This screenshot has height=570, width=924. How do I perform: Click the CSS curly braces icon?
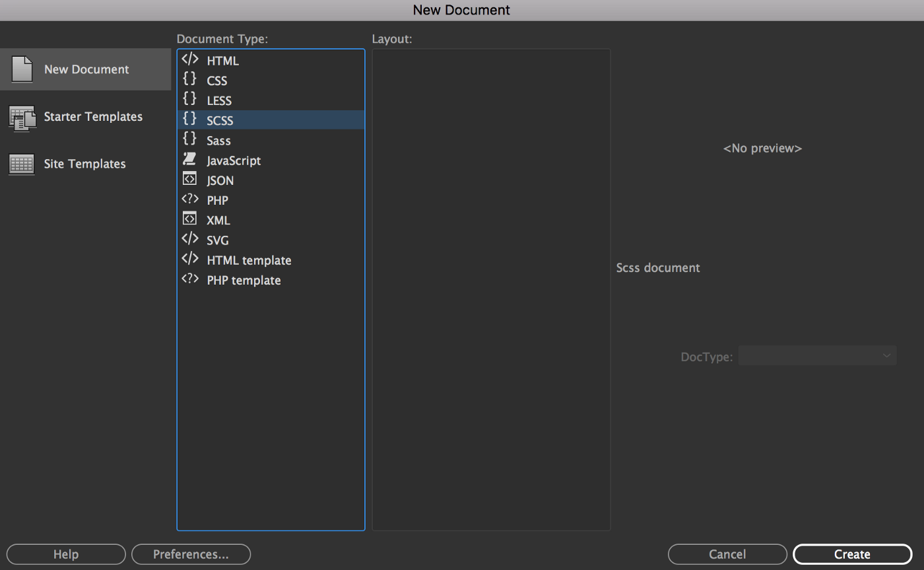pos(189,80)
